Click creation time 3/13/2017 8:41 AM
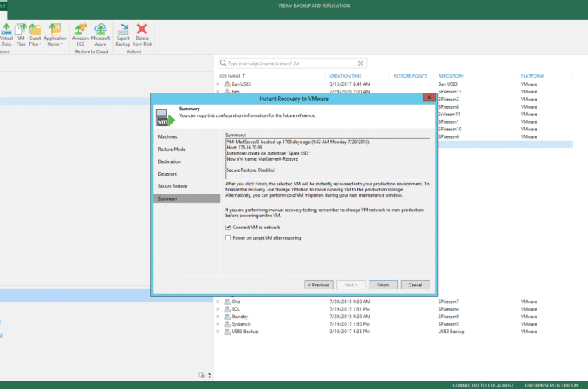This screenshot has height=389, width=588. [x=350, y=84]
